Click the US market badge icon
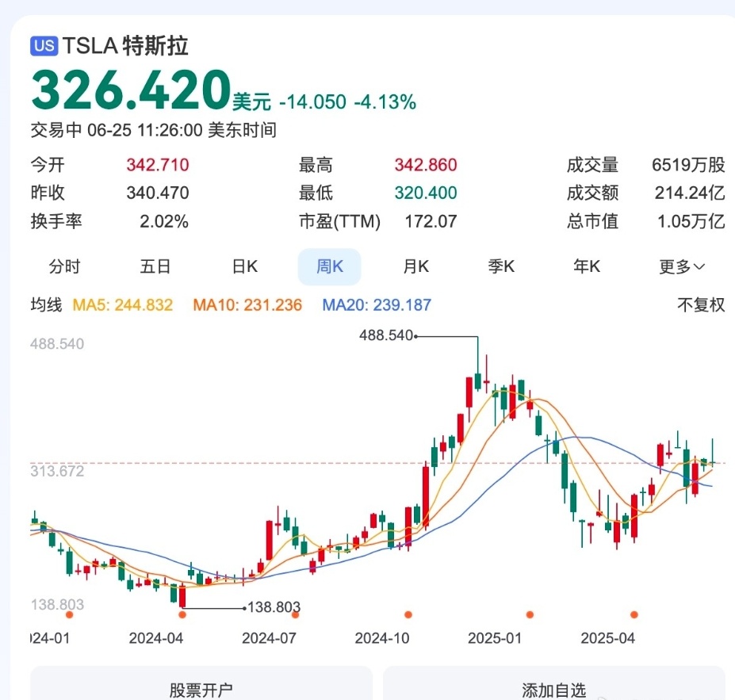 tap(44, 46)
